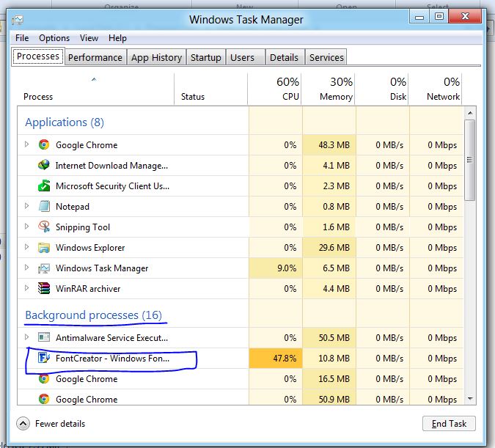Expand the WinRAR archiver process row

click(x=27, y=288)
